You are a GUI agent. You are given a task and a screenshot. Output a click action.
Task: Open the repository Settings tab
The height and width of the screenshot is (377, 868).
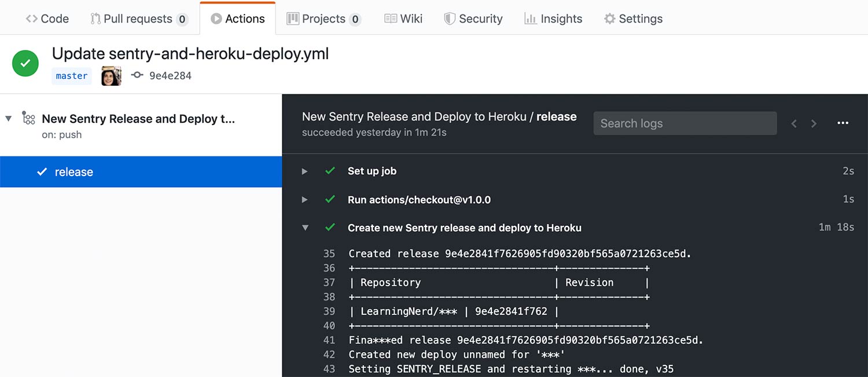coord(633,19)
